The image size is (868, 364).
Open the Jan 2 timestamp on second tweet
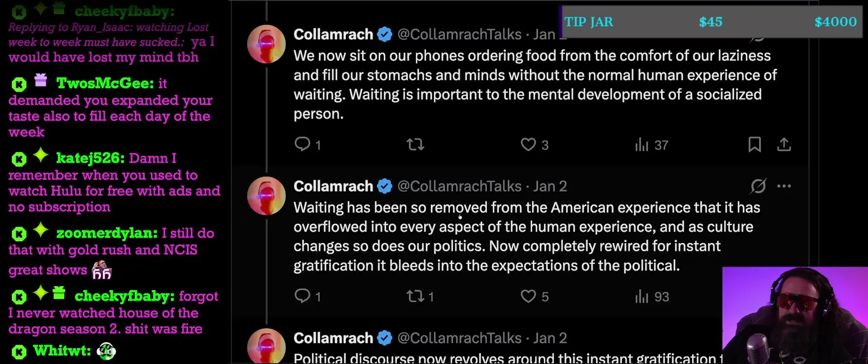click(x=550, y=187)
